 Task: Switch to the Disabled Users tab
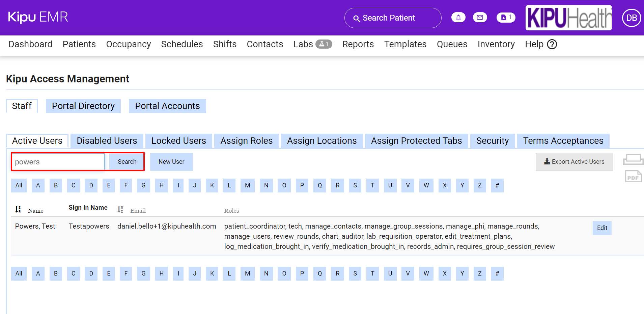[x=107, y=141]
